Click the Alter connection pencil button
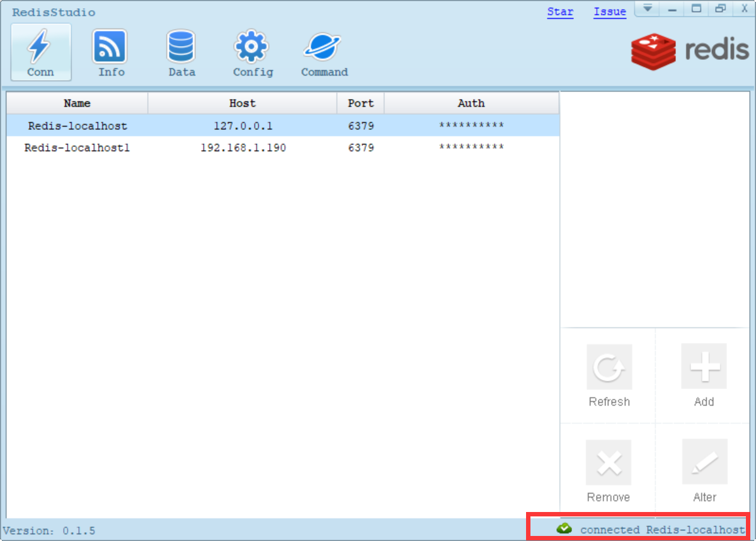756x541 pixels. 704,471
